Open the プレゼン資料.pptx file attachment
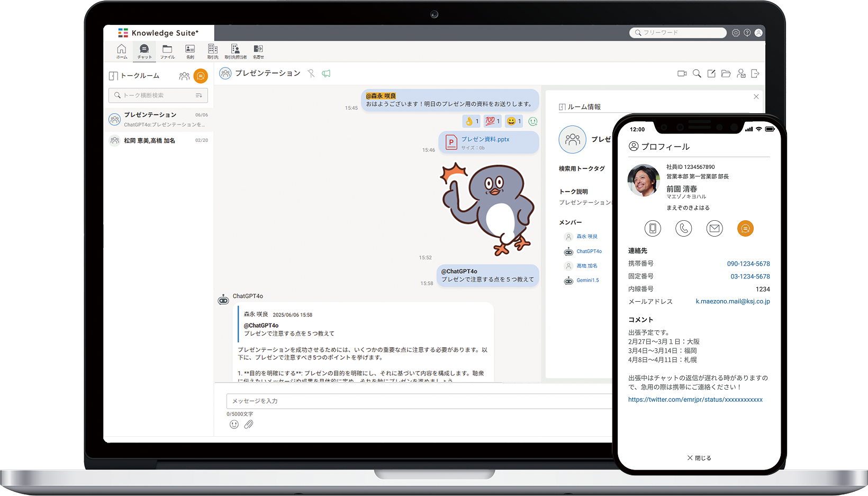Image resolution: width=868 pixels, height=496 pixels. click(485, 139)
